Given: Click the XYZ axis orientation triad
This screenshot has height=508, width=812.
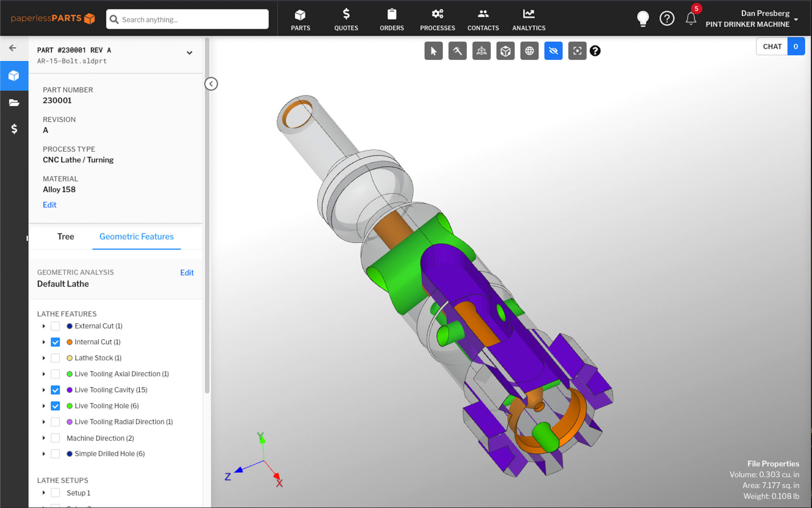Looking at the screenshot, I should 254,460.
